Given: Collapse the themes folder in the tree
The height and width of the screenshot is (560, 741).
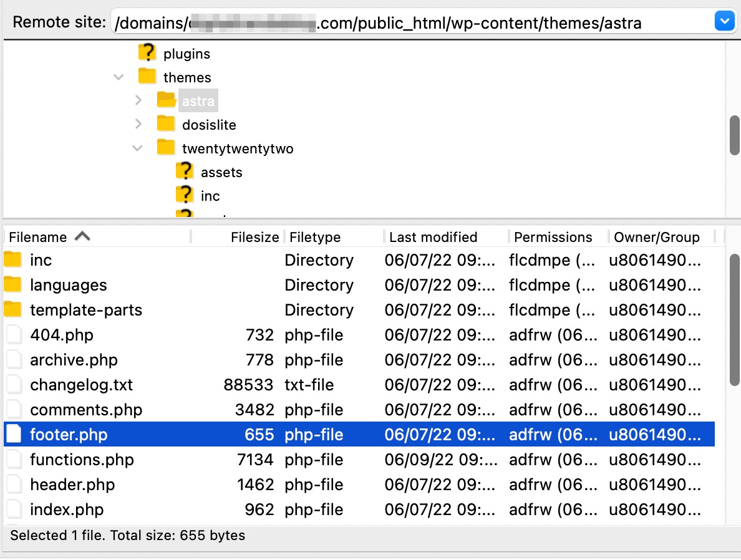Looking at the screenshot, I should click(x=119, y=77).
